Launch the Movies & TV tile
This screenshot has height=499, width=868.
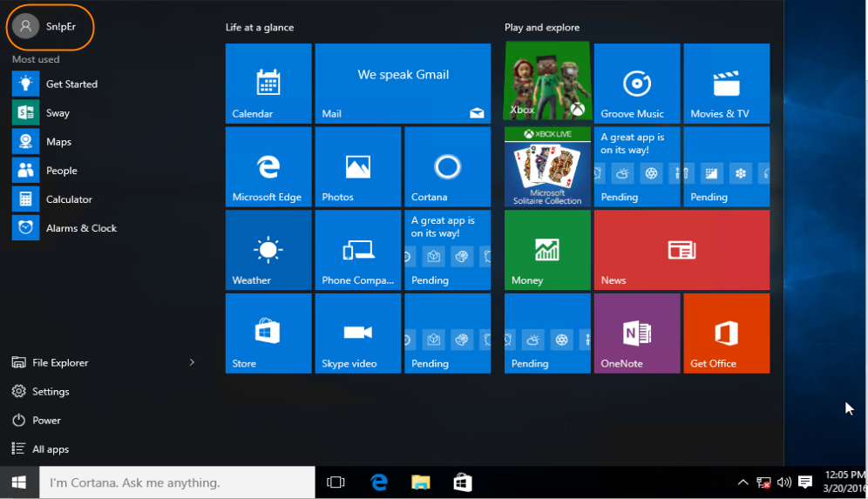point(726,84)
